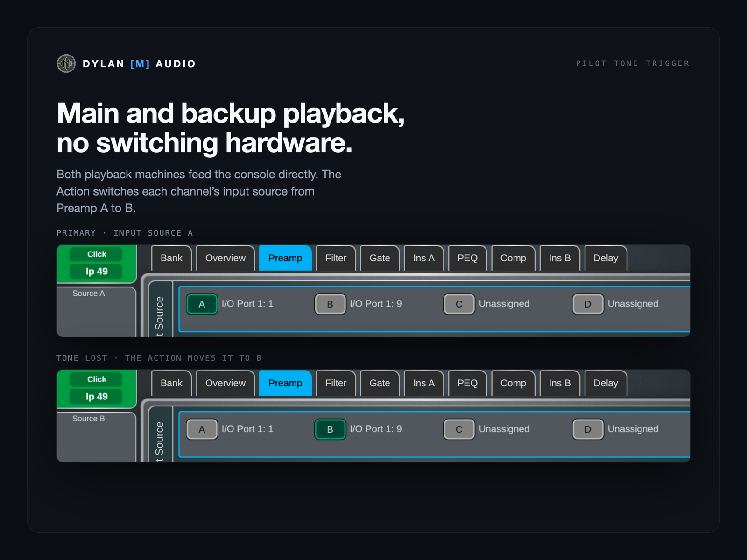Image resolution: width=747 pixels, height=560 pixels.
Task: Open the Delay tab in the primary panel
Action: pyautogui.click(x=606, y=258)
